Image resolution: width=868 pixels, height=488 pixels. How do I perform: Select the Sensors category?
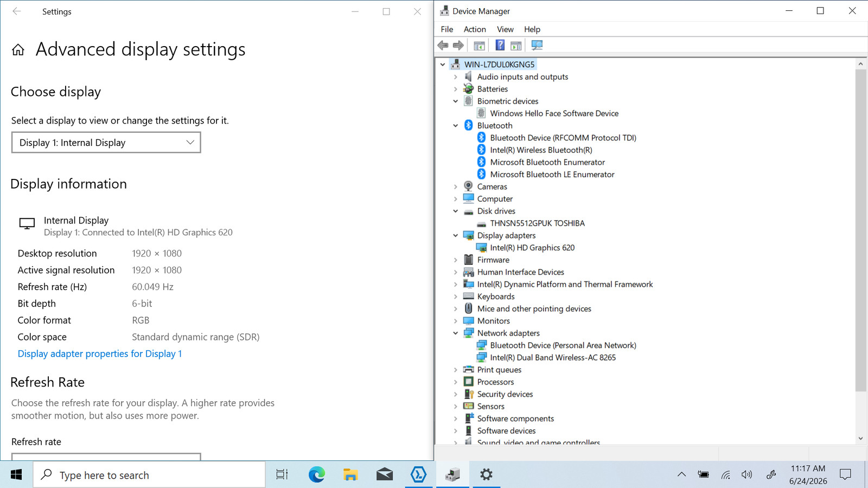(491, 406)
